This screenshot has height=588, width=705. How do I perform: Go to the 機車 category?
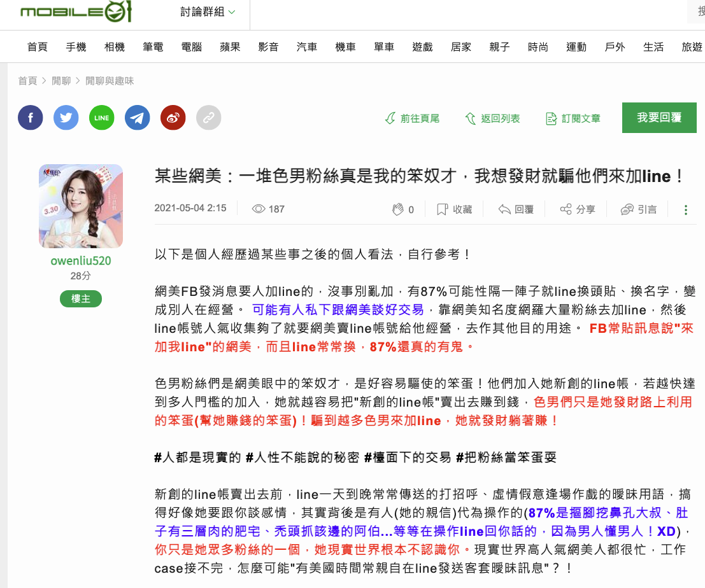tap(345, 46)
